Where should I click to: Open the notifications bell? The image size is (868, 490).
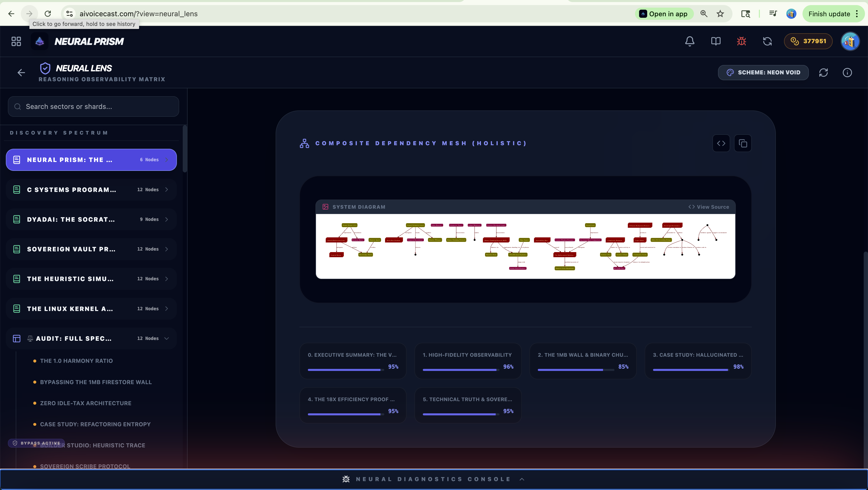[689, 41]
